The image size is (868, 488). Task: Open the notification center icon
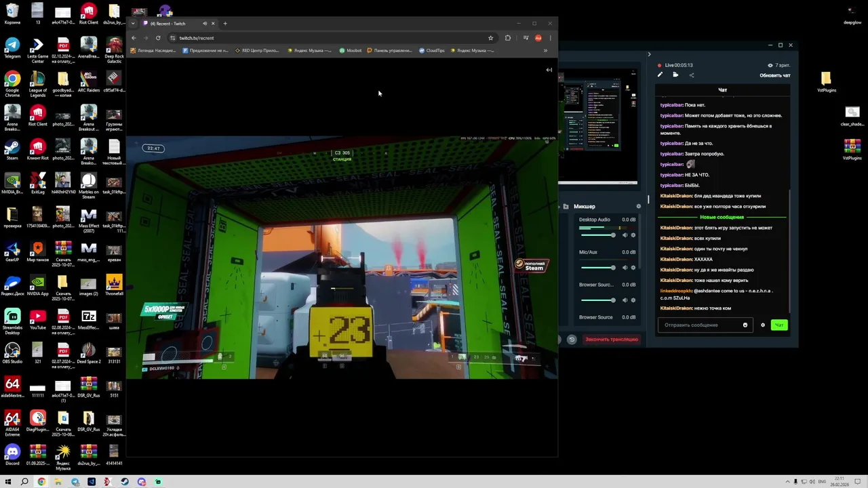pos(858,482)
